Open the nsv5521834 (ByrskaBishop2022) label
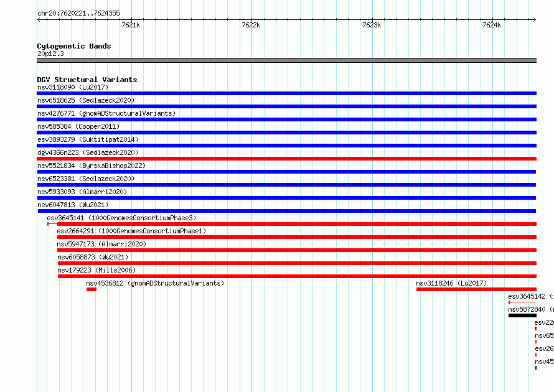 [92, 166]
